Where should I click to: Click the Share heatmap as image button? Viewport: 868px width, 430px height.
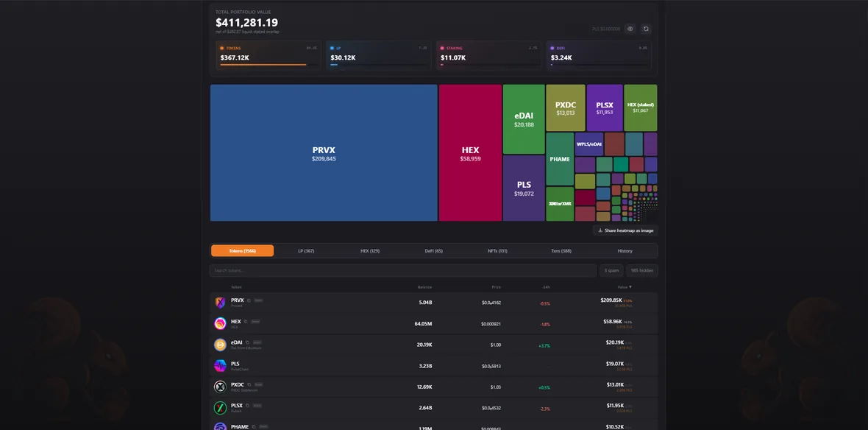click(625, 230)
